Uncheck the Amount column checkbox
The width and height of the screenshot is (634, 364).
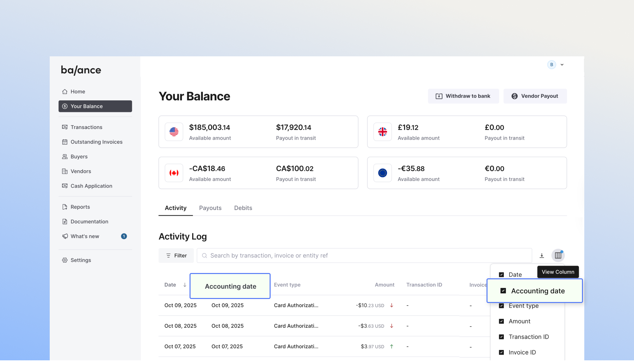pos(501,321)
